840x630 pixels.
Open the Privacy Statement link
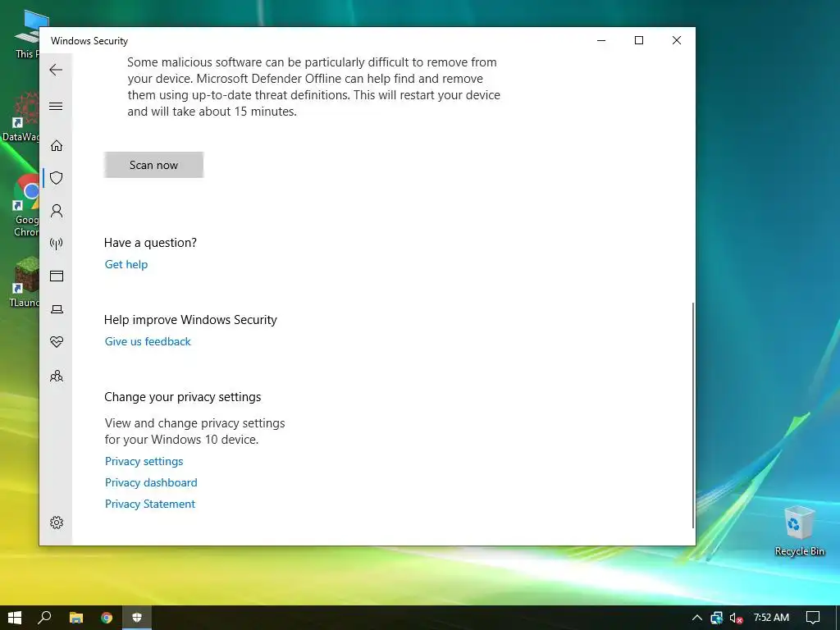coord(150,504)
